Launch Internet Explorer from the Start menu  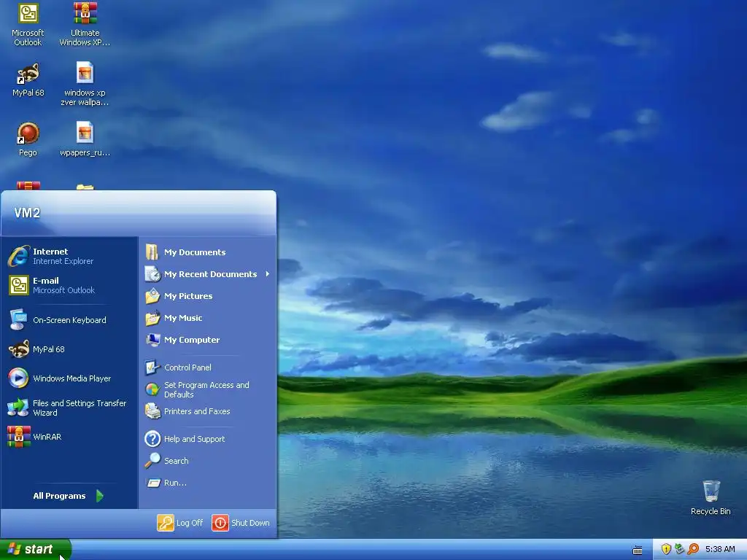coord(69,256)
